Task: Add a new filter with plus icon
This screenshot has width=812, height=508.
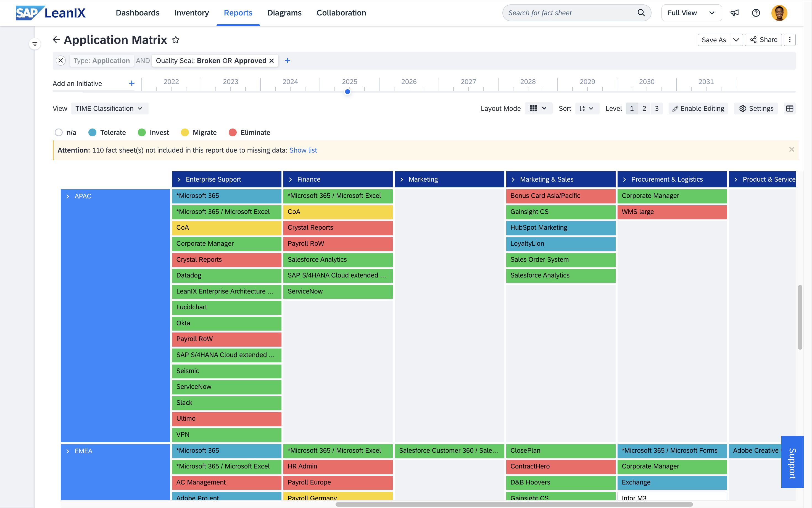Action: point(287,61)
